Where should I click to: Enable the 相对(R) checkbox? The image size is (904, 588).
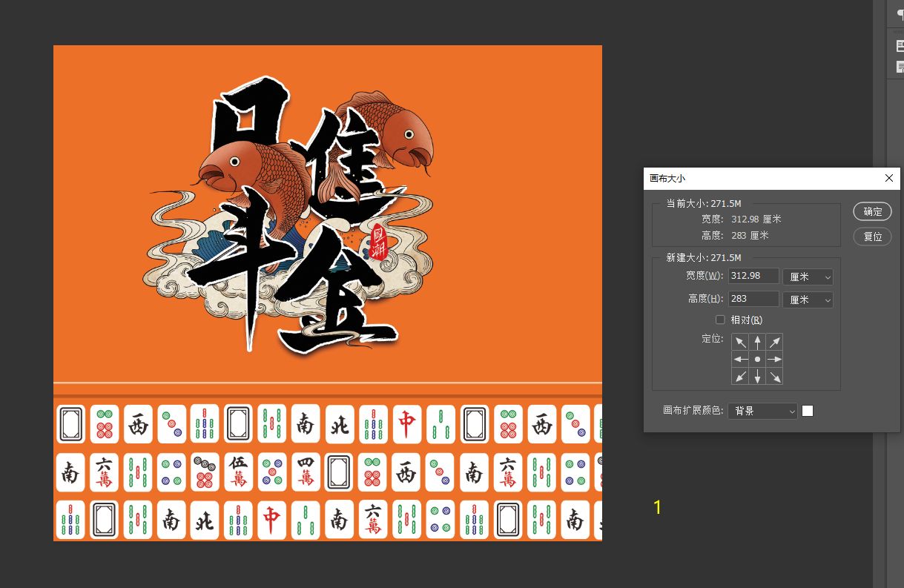click(x=720, y=320)
